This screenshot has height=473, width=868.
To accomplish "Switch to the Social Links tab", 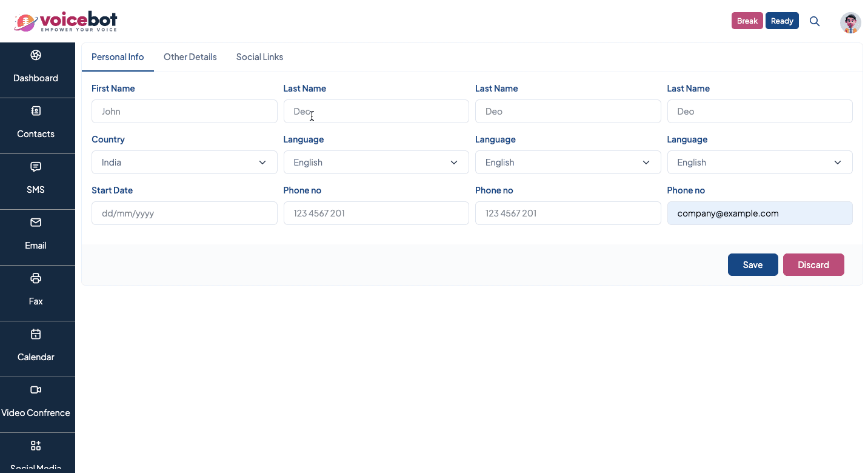I will [x=259, y=57].
